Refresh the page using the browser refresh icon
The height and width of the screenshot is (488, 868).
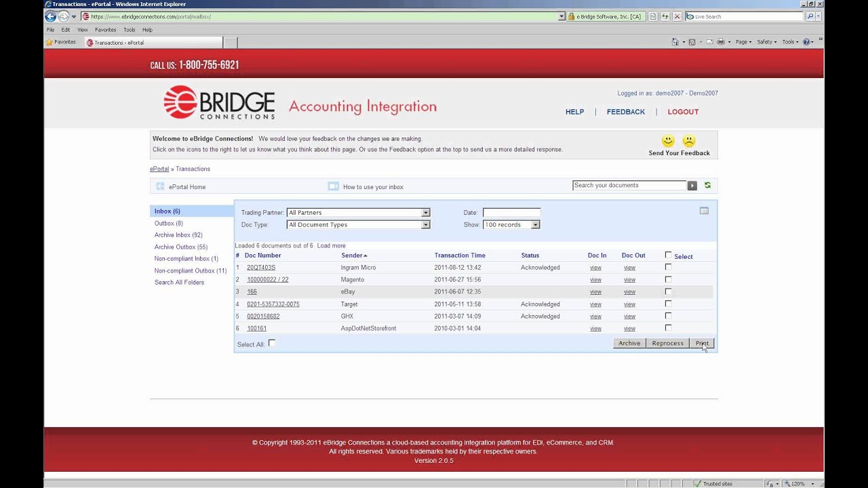pyautogui.click(x=665, y=16)
